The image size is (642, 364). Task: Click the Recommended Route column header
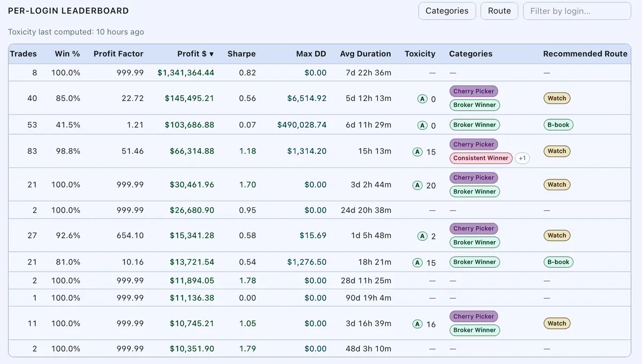tap(585, 53)
